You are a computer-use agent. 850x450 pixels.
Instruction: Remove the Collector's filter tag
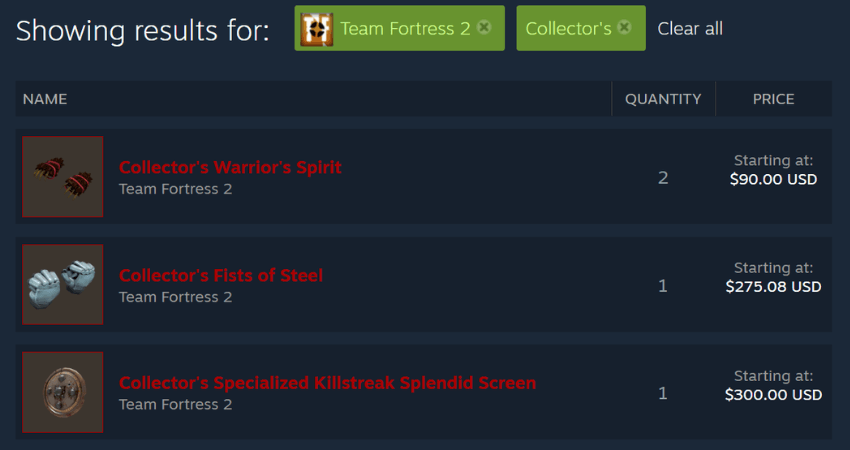coord(624,27)
